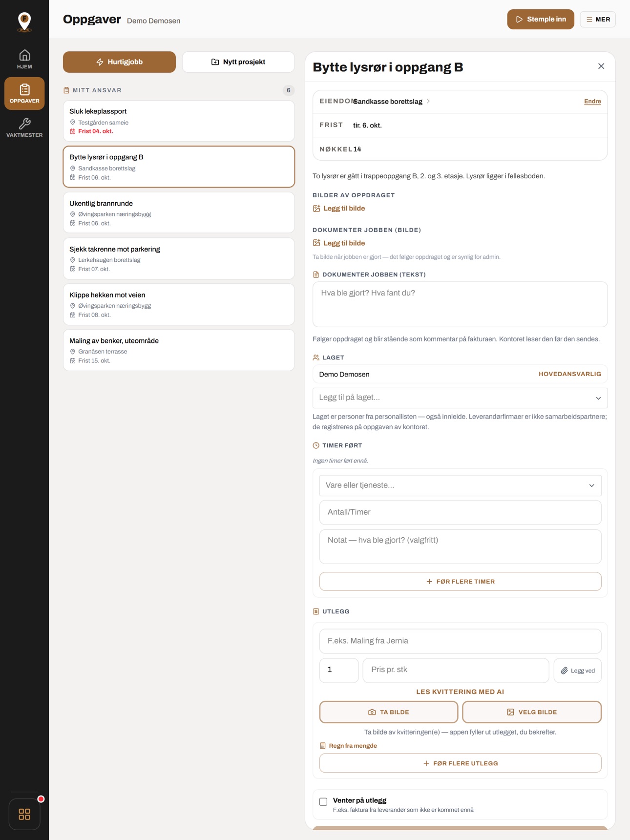Close the Bytte lysrør task panel
This screenshot has height=840, width=630.
click(601, 66)
